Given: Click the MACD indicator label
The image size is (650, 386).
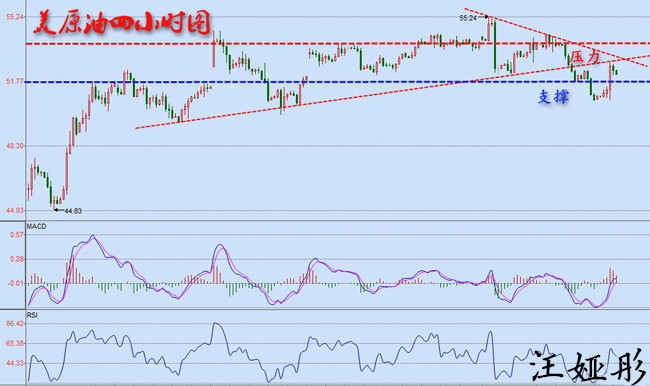Looking at the screenshot, I should click(x=36, y=226).
